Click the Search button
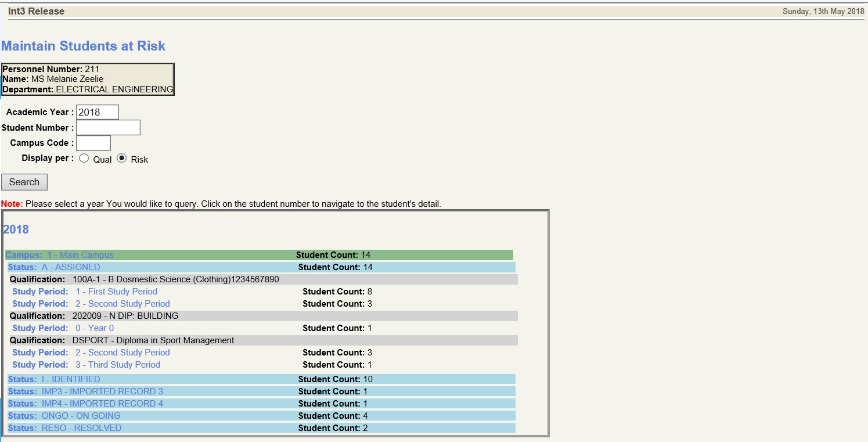Image resolution: width=868 pixels, height=442 pixels. coord(24,182)
